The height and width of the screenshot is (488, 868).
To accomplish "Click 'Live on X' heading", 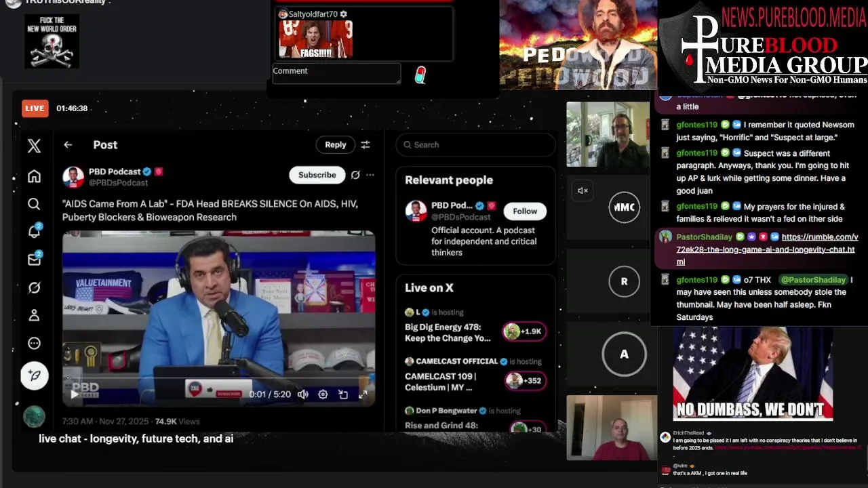I will [x=429, y=288].
